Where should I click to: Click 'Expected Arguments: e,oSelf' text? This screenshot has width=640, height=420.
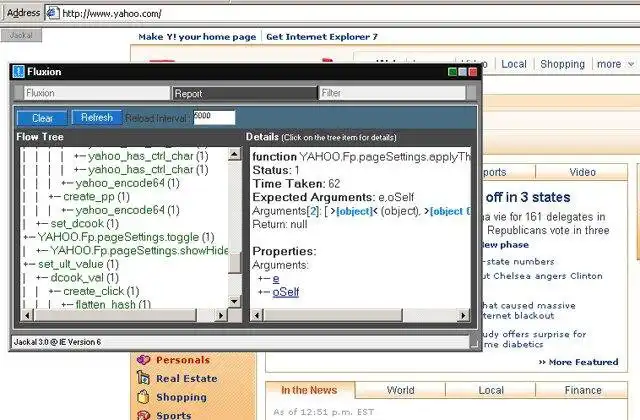333,197
